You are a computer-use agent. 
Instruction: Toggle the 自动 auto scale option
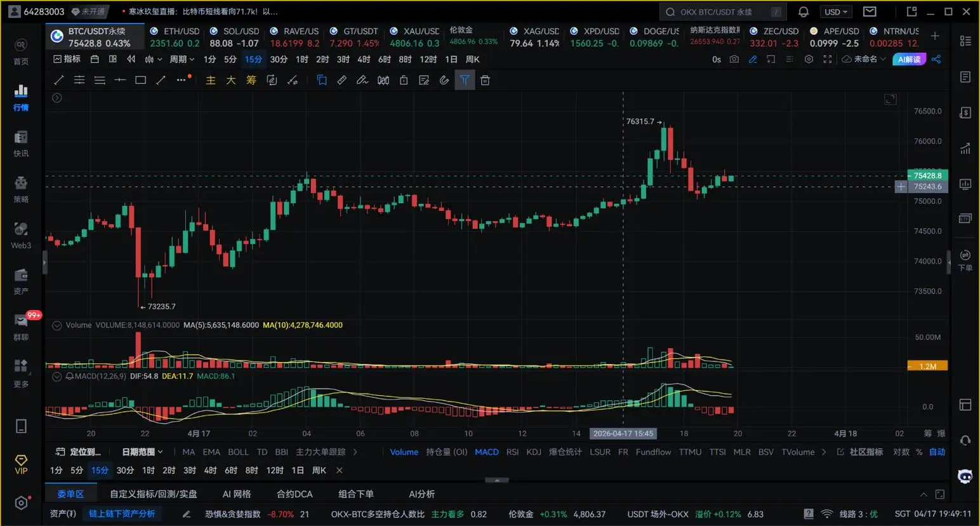pos(937,452)
